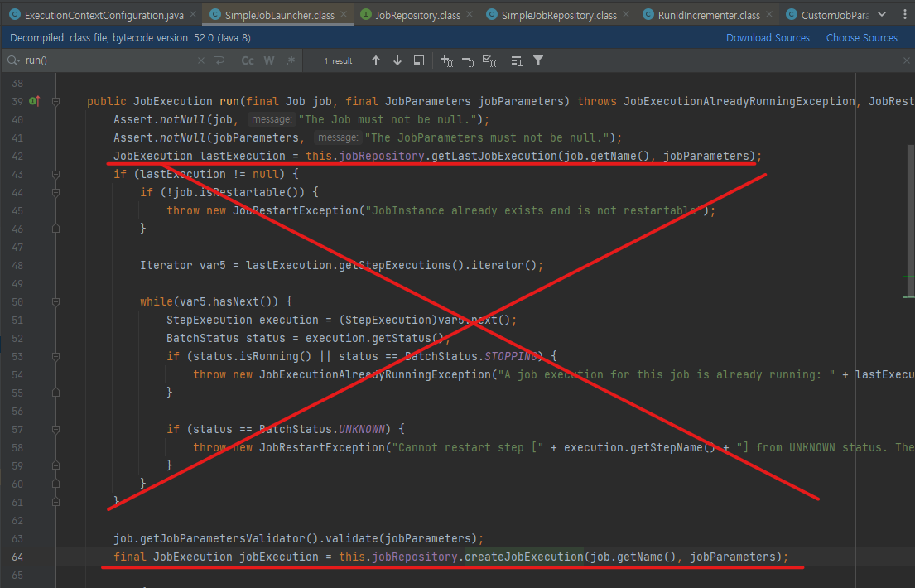The height and width of the screenshot is (588, 915).
Task: Close the JobRepository.class tab
Action: 470,15
